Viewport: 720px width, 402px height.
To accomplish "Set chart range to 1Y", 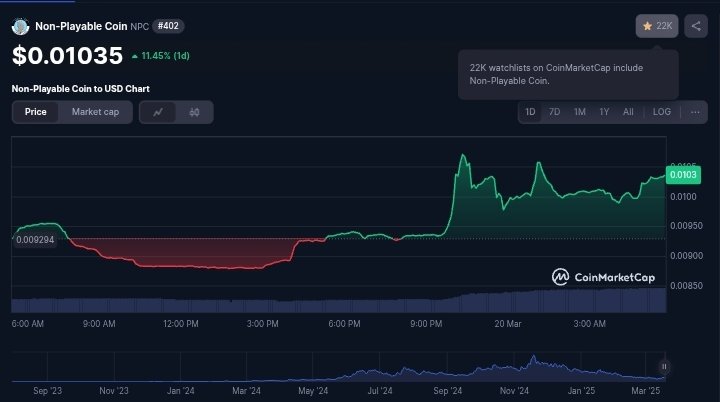I will 604,112.
